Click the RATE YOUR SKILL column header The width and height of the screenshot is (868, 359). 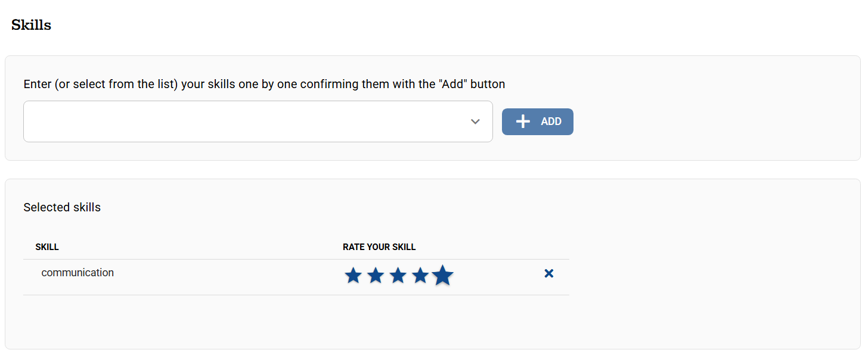(379, 247)
